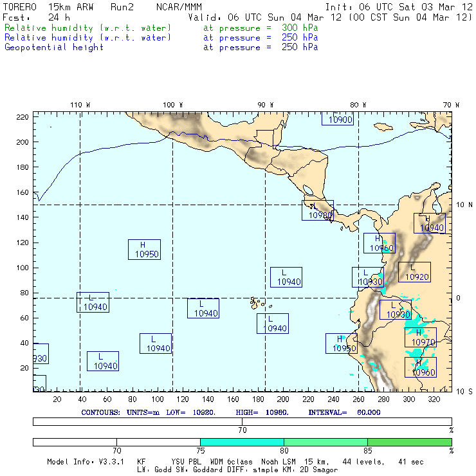Viewport: 476px width, 476px height.
Task: Select the 'TORERO' title text
Action: coord(20,7)
